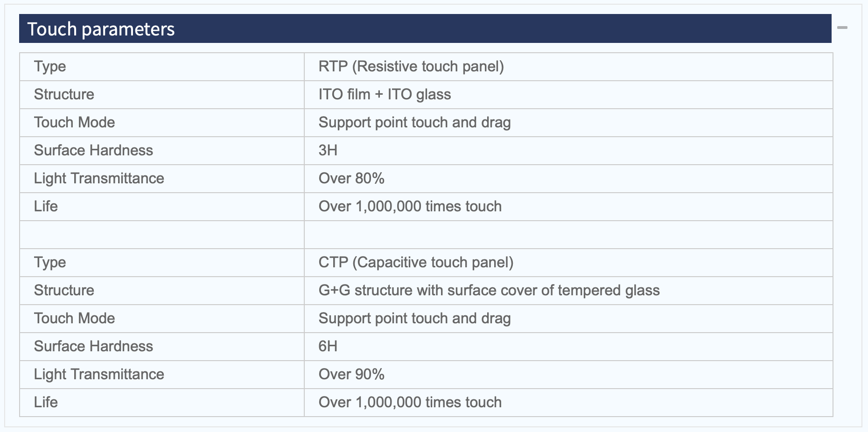Click the Surface Hardness label beside 3H
This screenshot has height=432, width=868.
(93, 150)
